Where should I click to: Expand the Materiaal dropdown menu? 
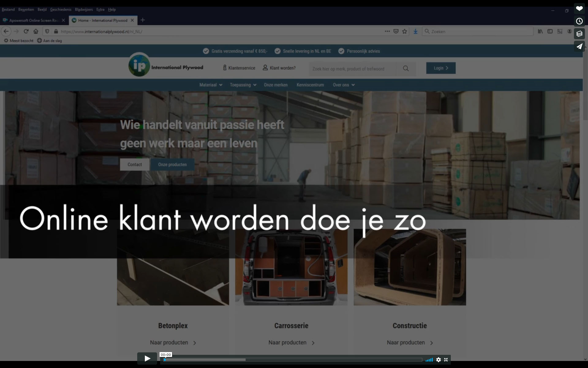pyautogui.click(x=210, y=85)
